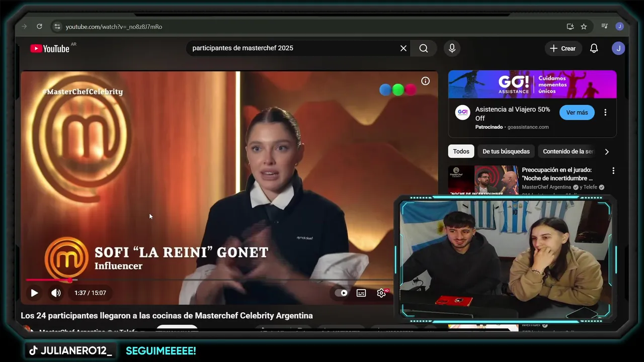
Task: Play the MasterChef video
Action: point(34,293)
